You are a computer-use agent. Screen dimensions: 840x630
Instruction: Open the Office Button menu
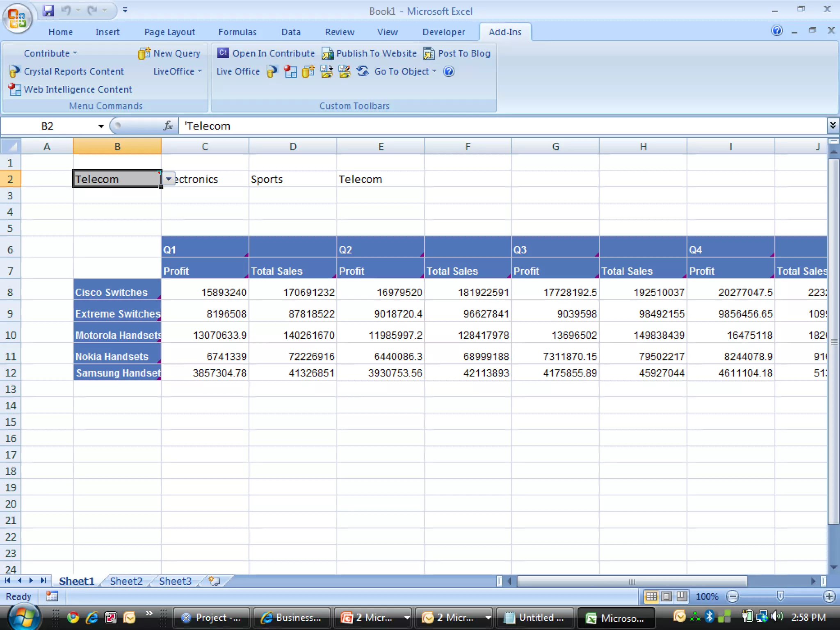(17, 18)
